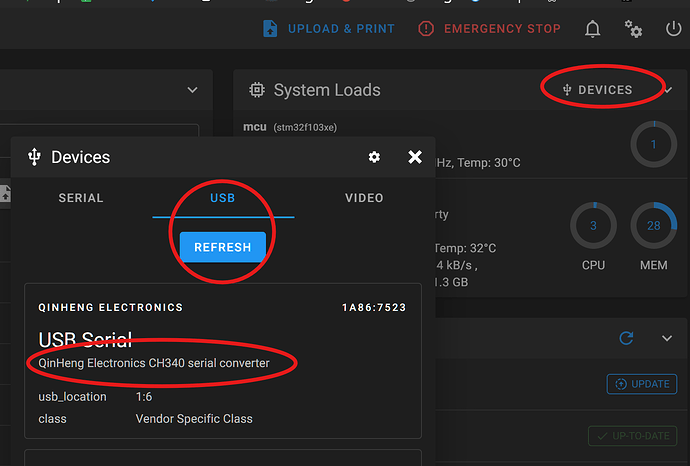Collapse the System Loads panel
690x466 pixels.
668,90
